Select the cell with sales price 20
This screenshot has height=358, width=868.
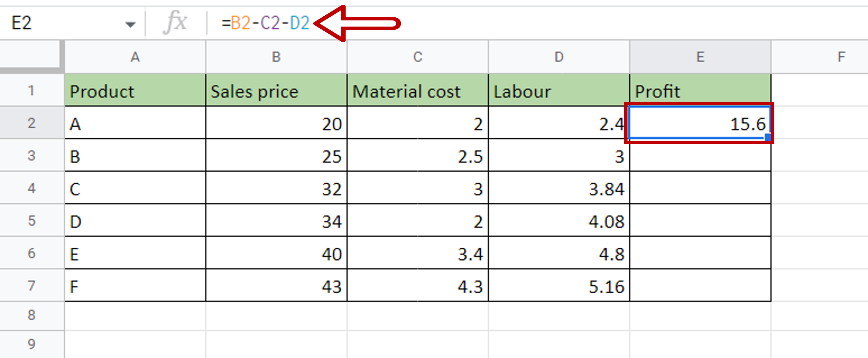click(276, 123)
